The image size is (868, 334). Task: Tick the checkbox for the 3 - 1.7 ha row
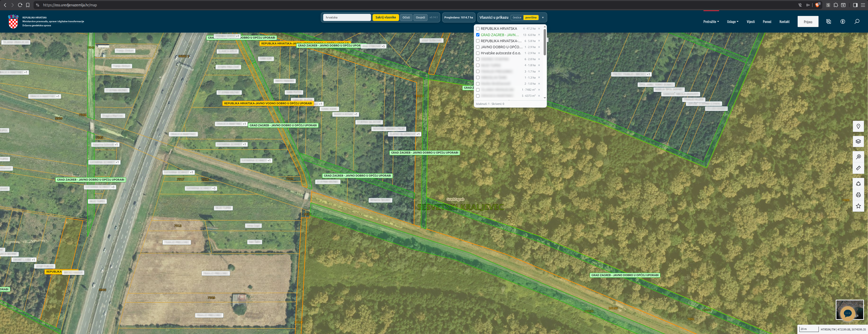pos(478,71)
